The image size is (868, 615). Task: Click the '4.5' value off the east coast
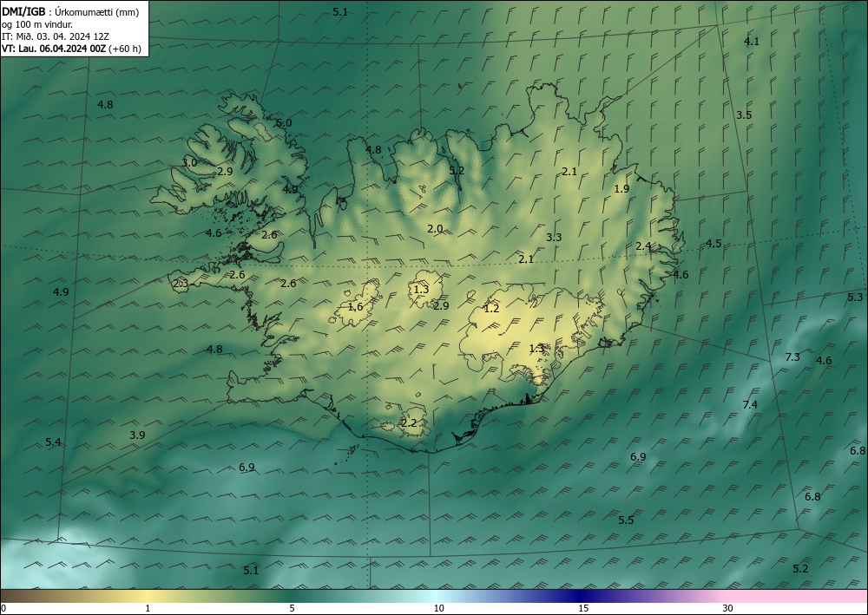point(713,244)
